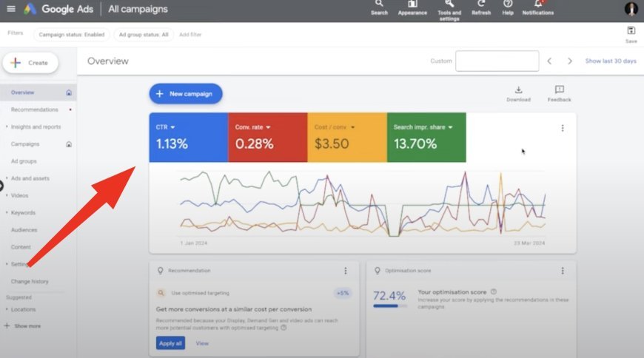644x358 pixels.
Task: Expand Insights and reports in the sidebar
Action: tap(36, 126)
